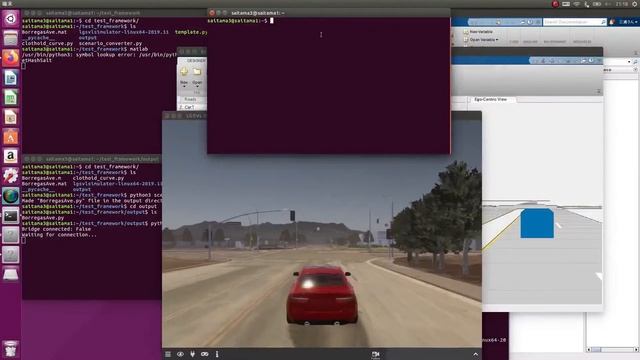
Task: Click the 'Waiting for connection...' terminal line
Action: click(x=59, y=235)
